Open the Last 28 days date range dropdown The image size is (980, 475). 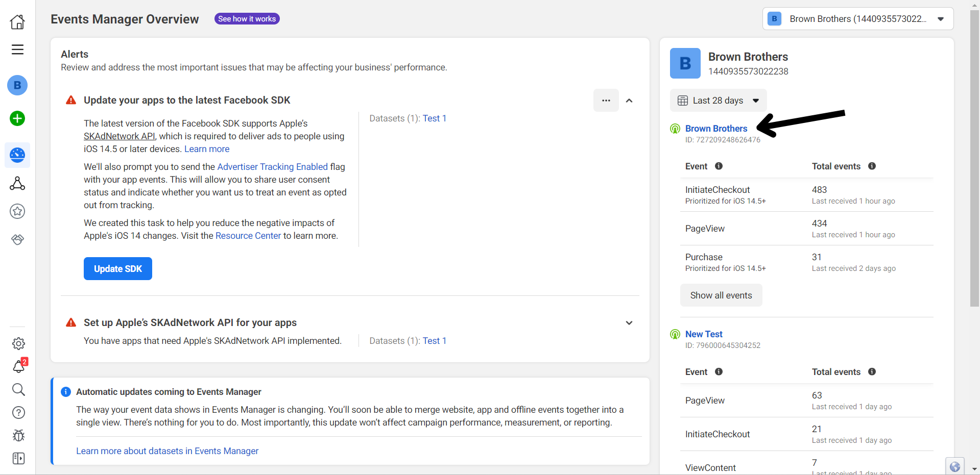(718, 101)
